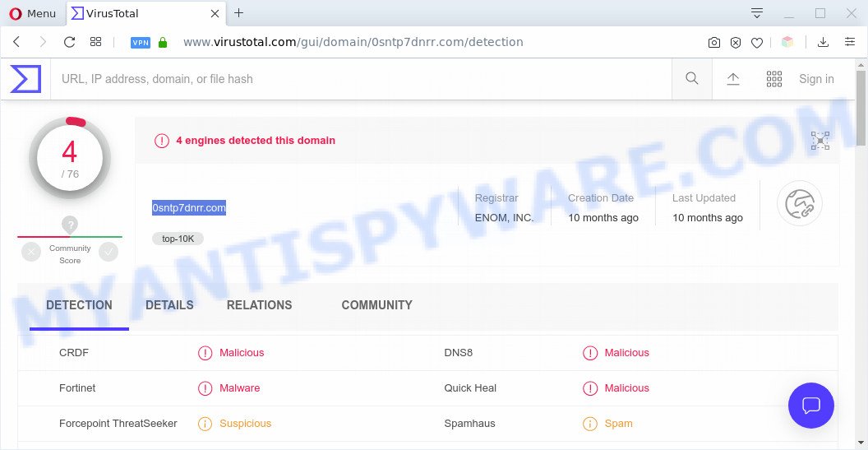Click the VirusTotal sigma logo
The width and height of the screenshot is (868, 450).
(x=25, y=79)
